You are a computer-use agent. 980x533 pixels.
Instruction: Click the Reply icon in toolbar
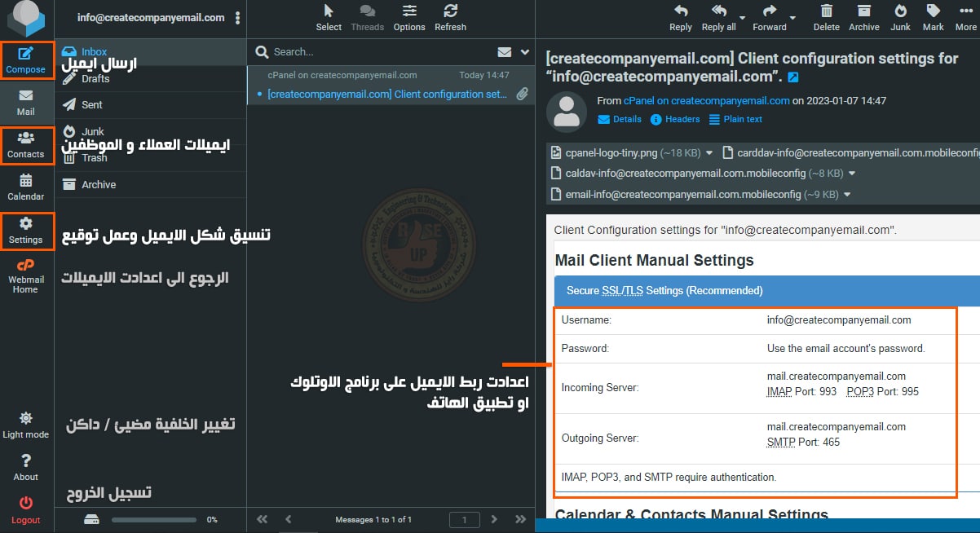[x=680, y=17]
